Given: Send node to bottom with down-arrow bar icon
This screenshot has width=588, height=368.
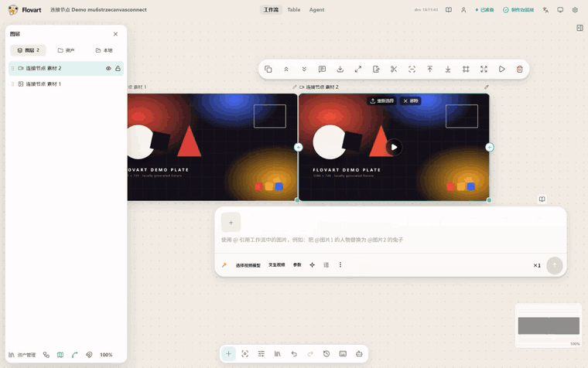Looking at the screenshot, I should tap(448, 69).
